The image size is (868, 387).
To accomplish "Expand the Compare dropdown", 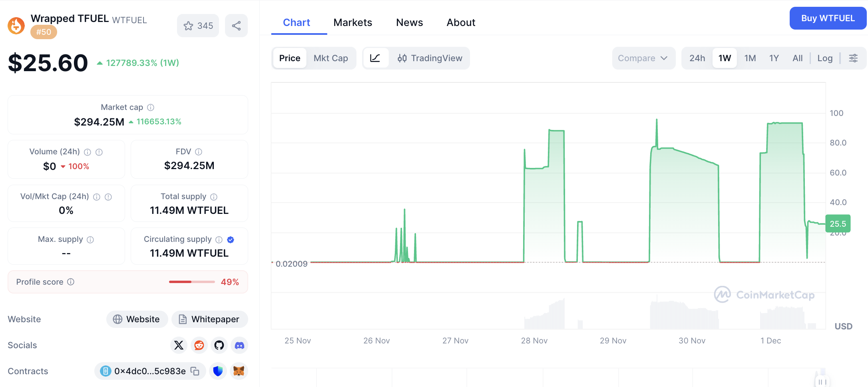I will (643, 58).
